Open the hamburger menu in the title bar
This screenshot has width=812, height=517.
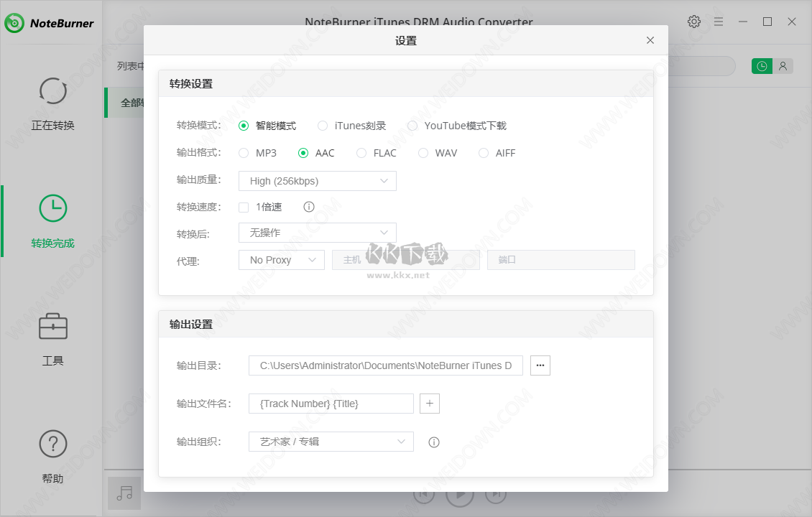[718, 22]
